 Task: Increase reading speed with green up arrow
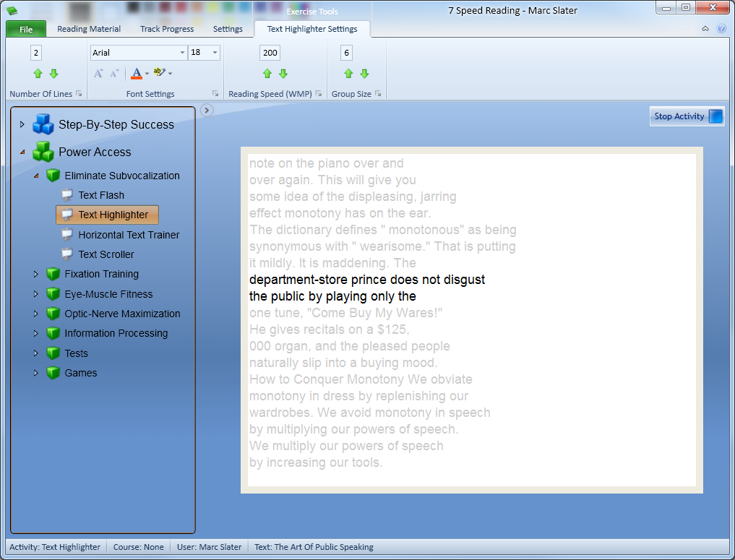(267, 74)
